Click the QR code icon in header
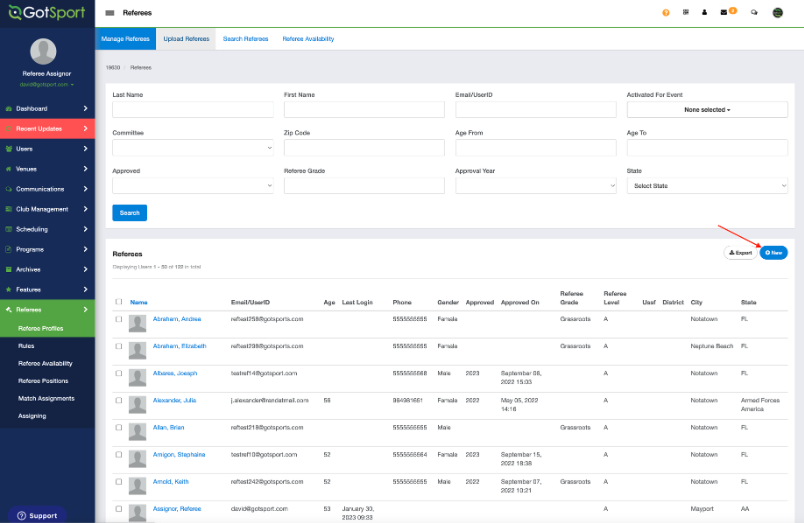The width and height of the screenshot is (804, 523). pos(685,13)
